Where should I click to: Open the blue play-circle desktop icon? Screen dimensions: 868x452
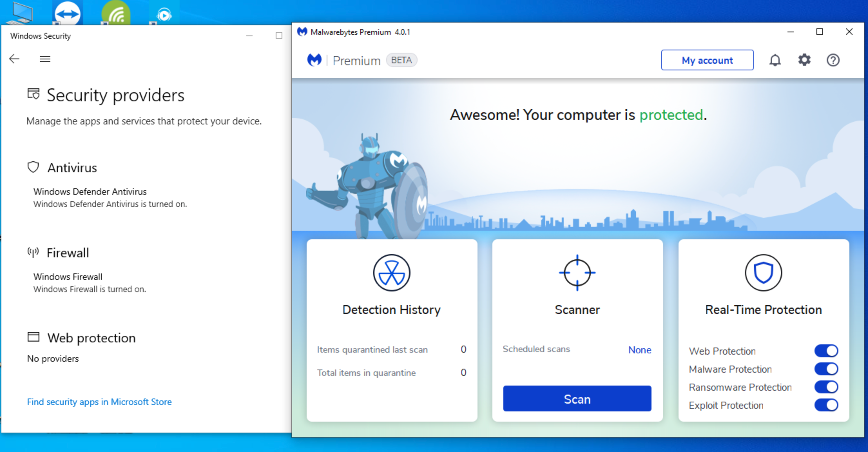click(x=164, y=13)
